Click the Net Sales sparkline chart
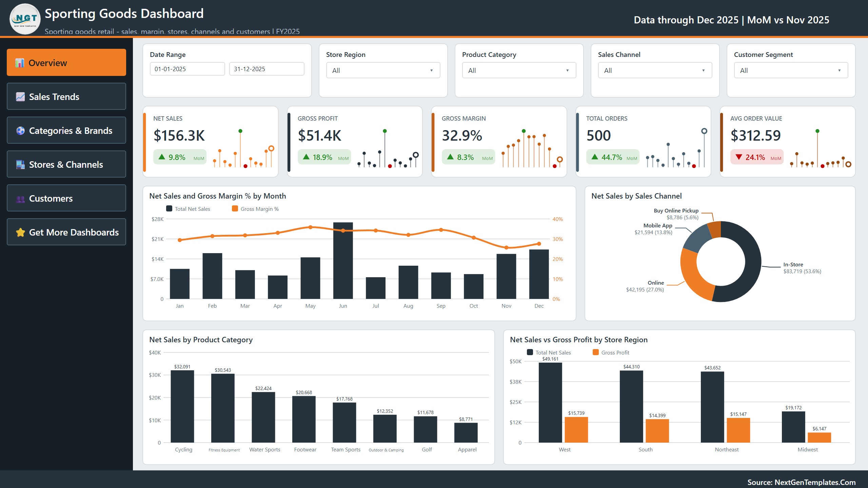 [243, 148]
